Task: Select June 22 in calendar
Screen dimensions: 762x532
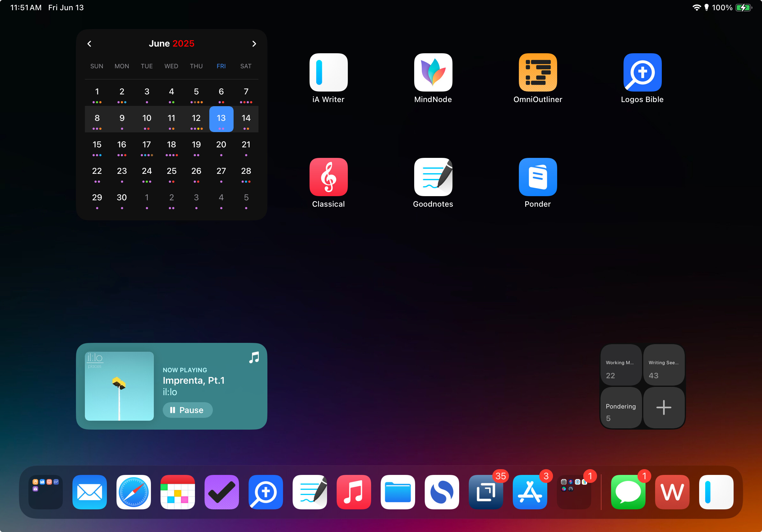Action: coord(97,172)
